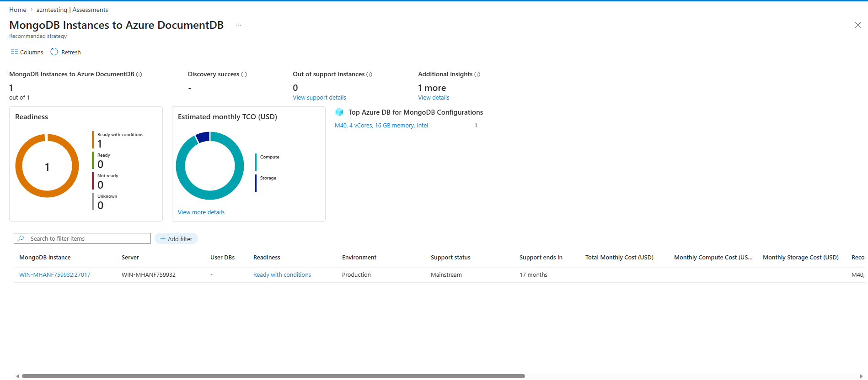868x380 pixels.
Task: Click info icon beside Additional insights
Action: point(477,74)
